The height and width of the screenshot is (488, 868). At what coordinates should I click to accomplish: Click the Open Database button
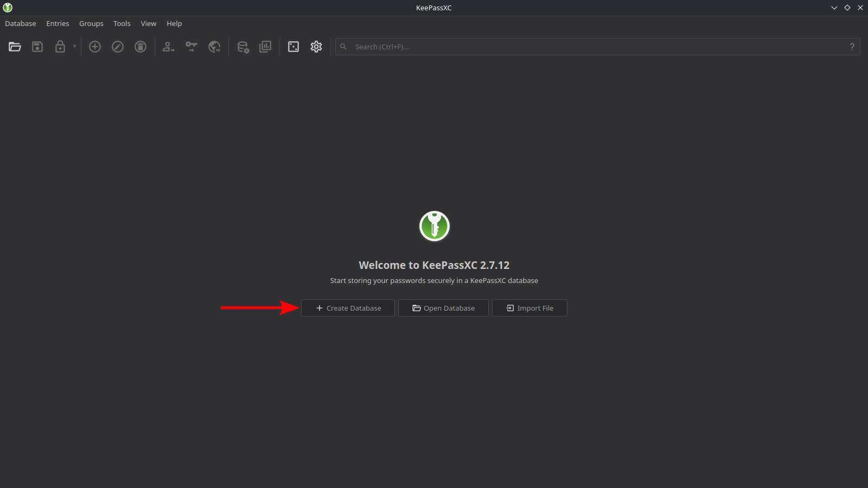coord(443,308)
